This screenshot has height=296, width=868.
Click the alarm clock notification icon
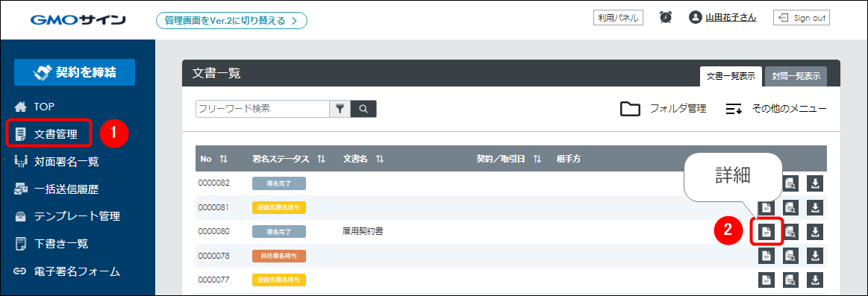pyautogui.click(x=666, y=18)
